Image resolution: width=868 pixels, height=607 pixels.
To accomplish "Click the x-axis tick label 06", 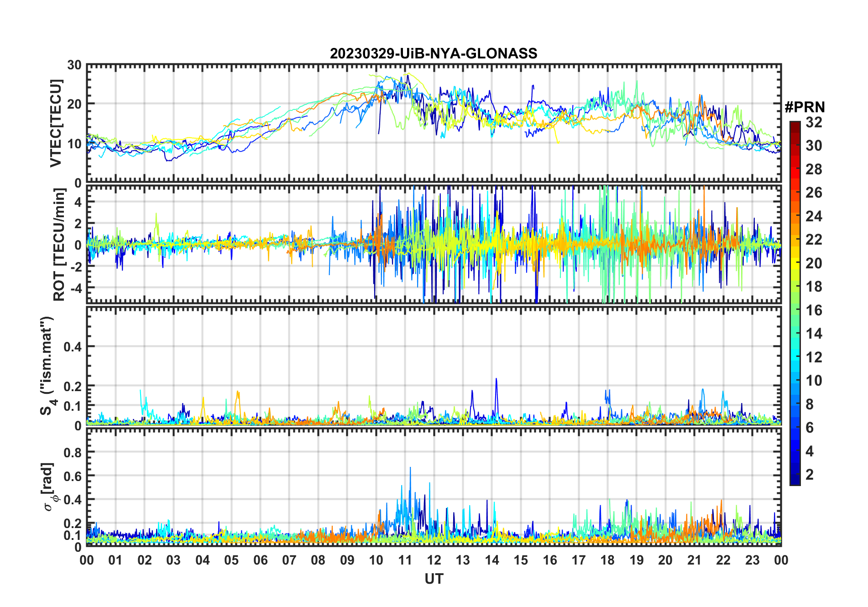I will [x=261, y=560].
